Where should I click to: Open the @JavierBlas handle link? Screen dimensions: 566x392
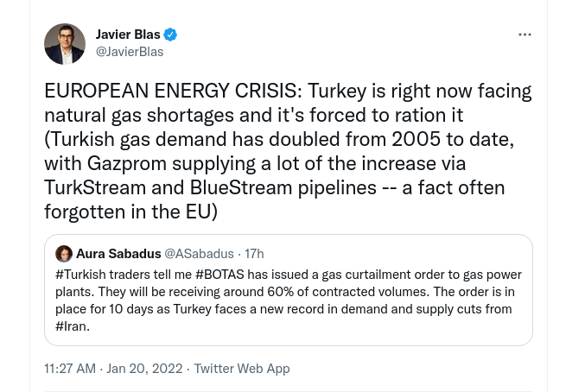[130, 52]
